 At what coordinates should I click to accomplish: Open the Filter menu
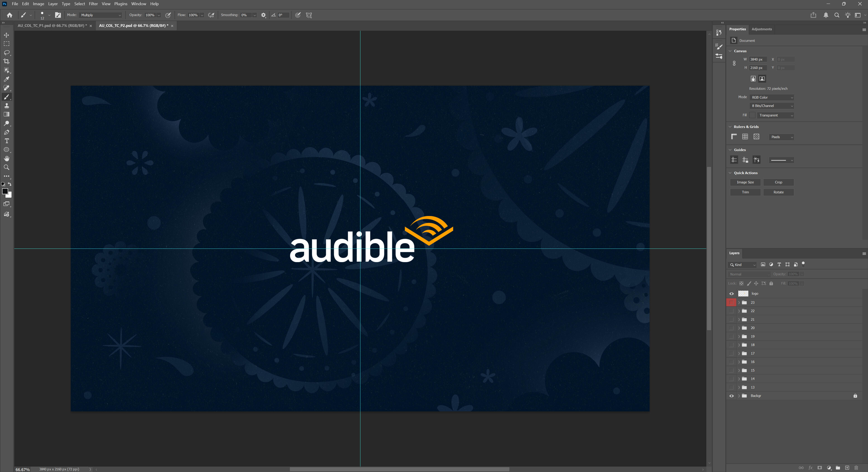point(93,4)
